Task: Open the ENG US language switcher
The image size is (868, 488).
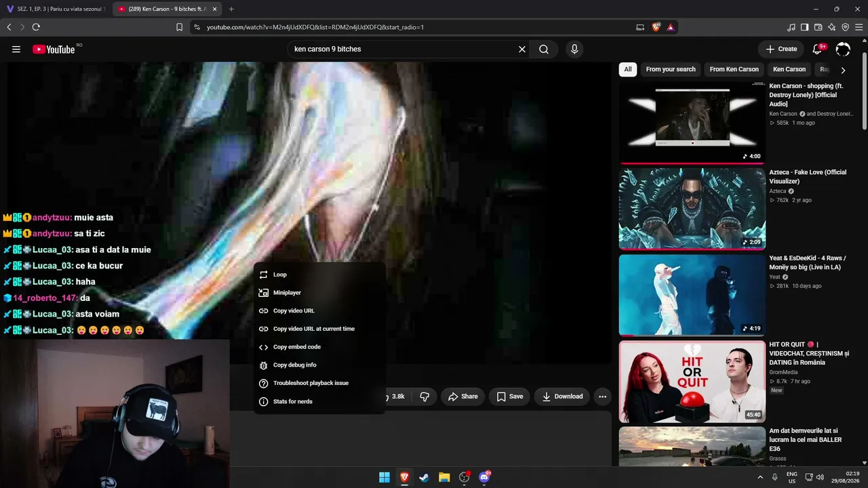Action: 792,477
